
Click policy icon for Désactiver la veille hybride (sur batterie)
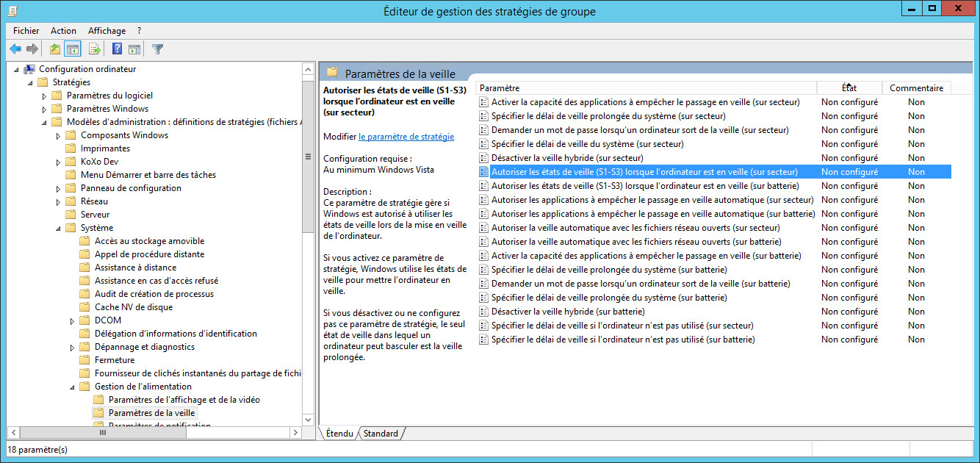483,312
